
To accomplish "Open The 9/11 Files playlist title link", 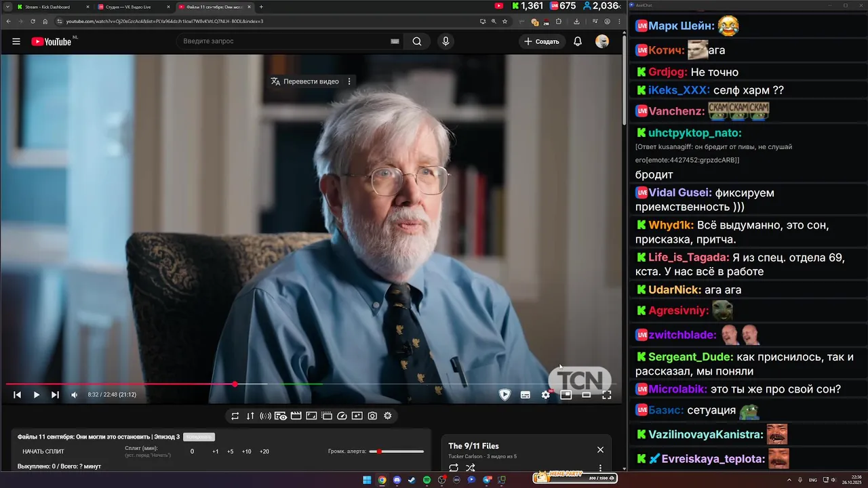I will [473, 446].
